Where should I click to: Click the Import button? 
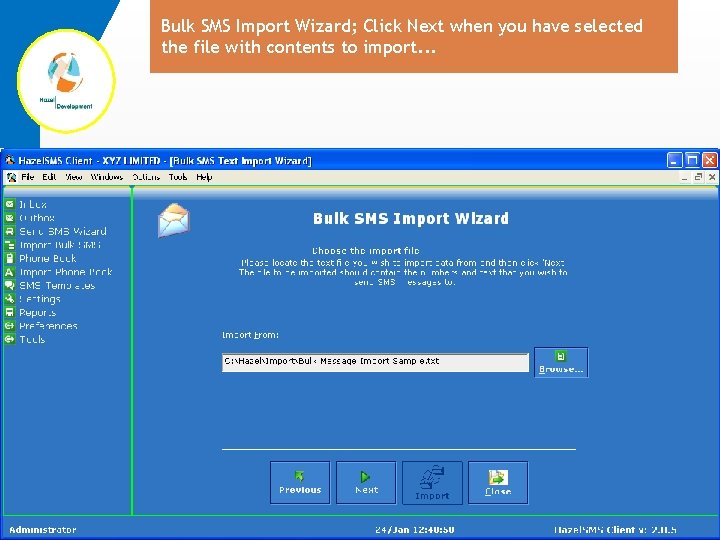point(432,483)
